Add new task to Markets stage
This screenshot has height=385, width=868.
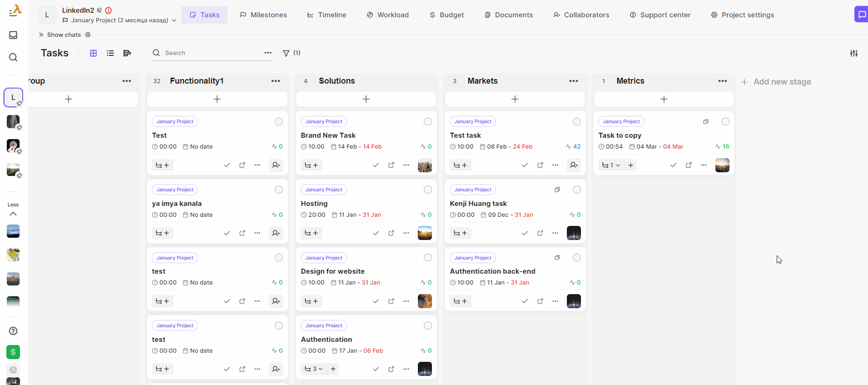tap(515, 99)
